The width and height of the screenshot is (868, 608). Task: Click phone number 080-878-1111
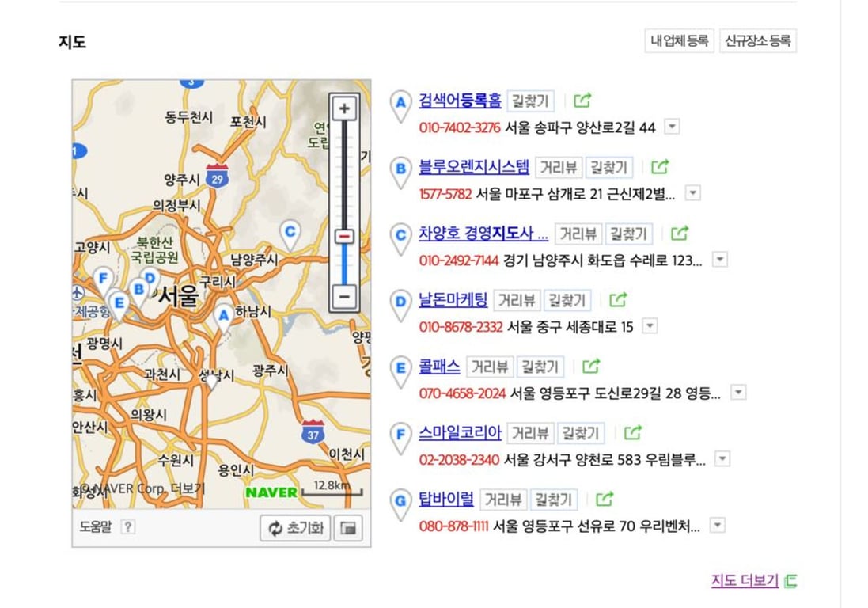point(453,526)
